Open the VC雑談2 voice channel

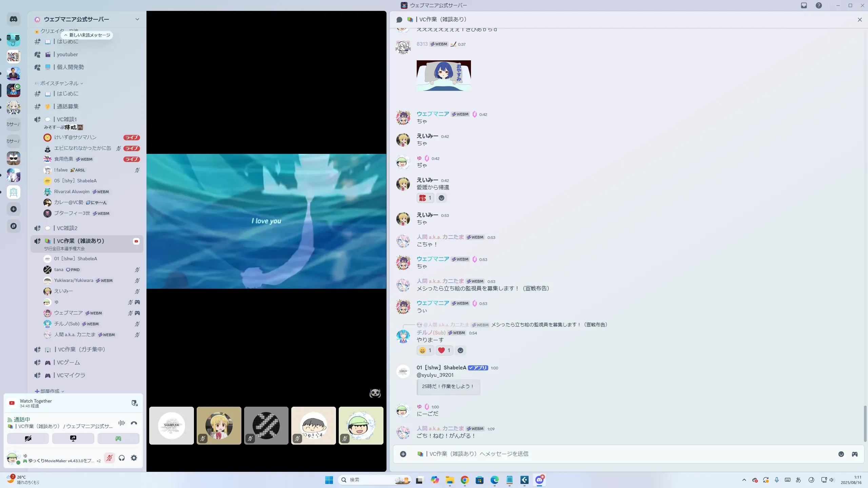pos(67,228)
